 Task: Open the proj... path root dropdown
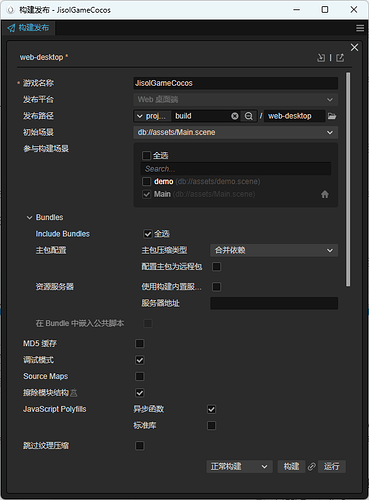[x=152, y=116]
